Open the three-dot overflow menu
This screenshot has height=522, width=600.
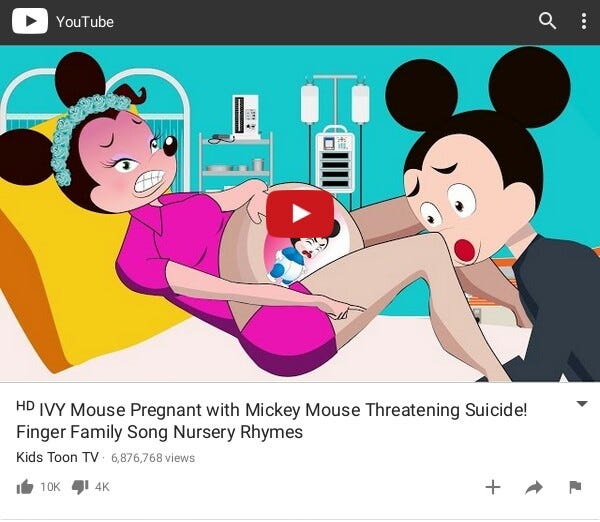[x=584, y=21]
